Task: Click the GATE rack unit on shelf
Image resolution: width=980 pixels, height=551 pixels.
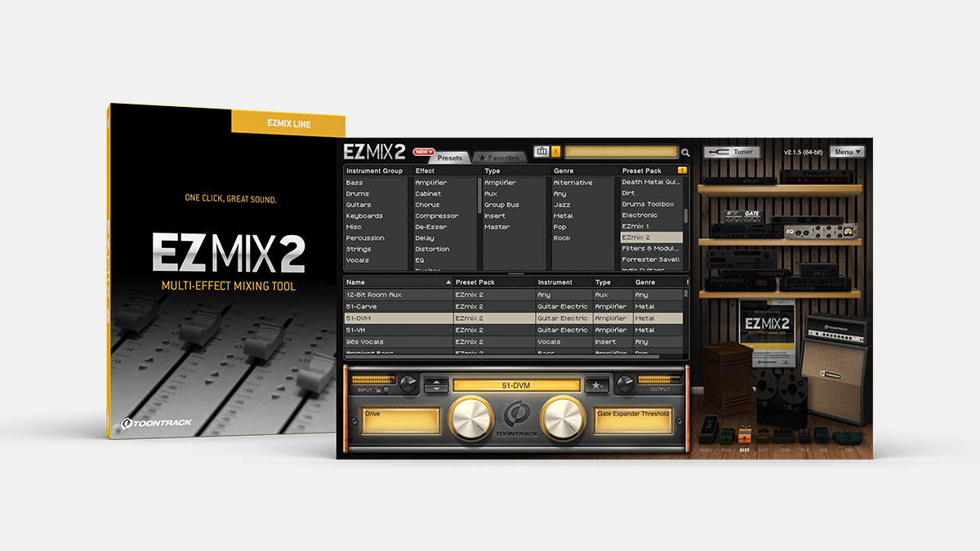Action: pos(742,215)
